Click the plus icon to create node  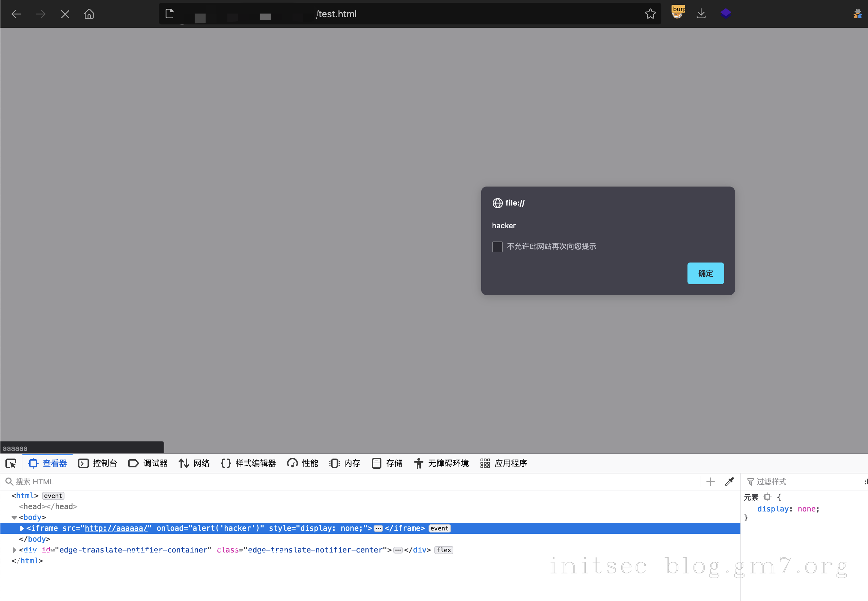coord(710,482)
